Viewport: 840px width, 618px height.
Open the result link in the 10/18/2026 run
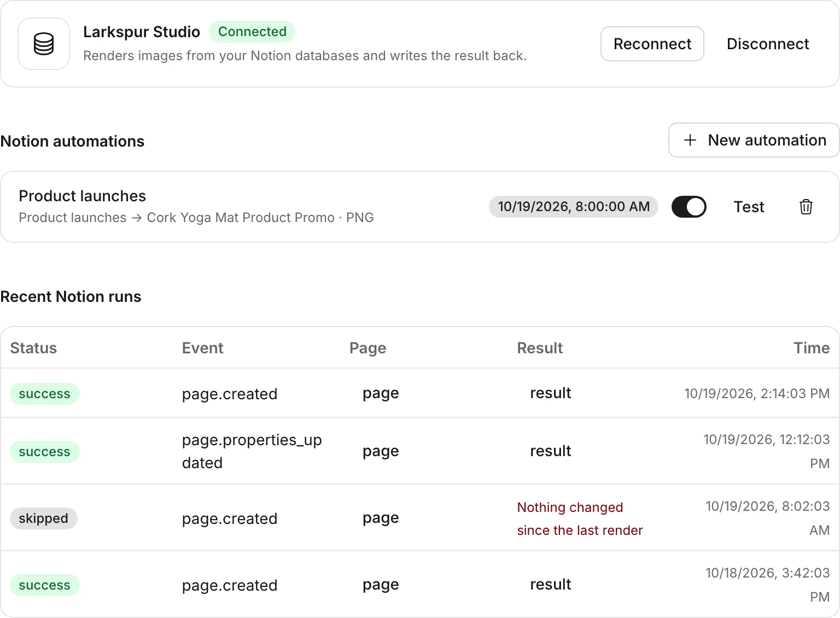click(550, 585)
